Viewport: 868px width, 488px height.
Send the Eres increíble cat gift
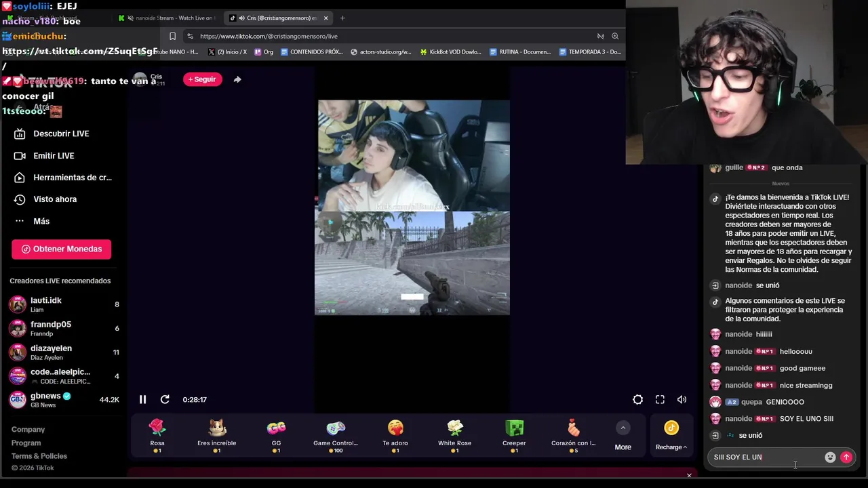(217, 436)
